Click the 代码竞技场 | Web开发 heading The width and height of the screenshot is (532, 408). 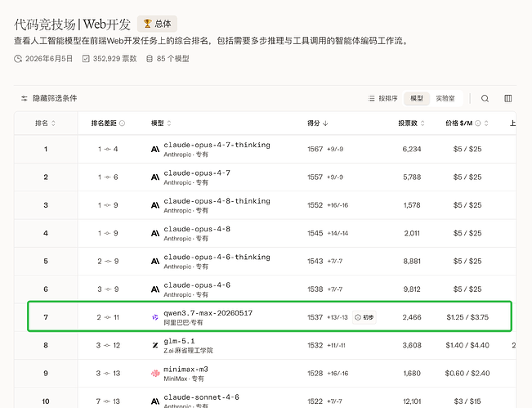72,25
